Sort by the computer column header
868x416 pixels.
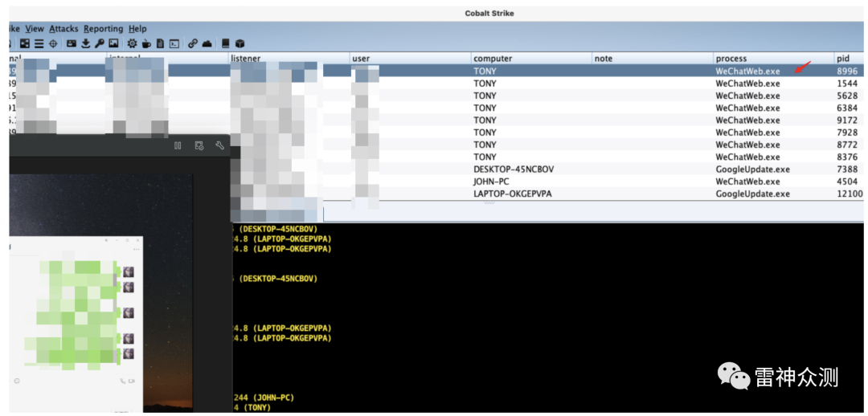point(531,58)
